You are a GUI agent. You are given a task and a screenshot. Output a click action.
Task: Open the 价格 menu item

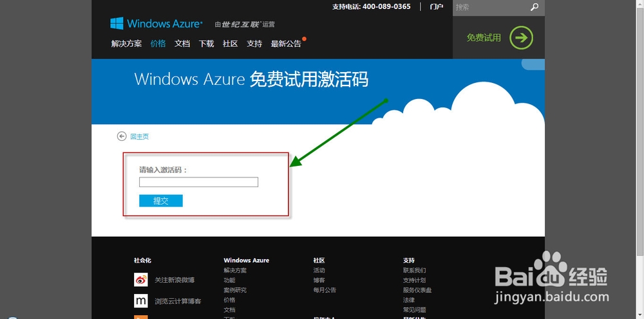(158, 44)
